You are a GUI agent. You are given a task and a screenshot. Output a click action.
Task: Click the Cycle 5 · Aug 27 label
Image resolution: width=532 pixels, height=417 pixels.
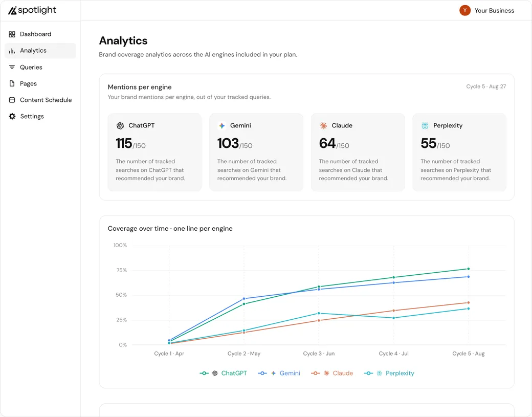tap(486, 86)
